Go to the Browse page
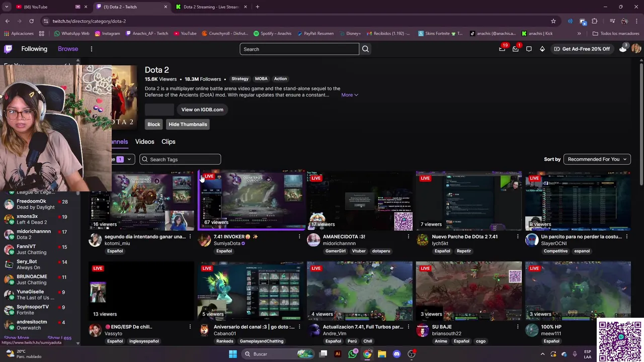 [x=68, y=49]
